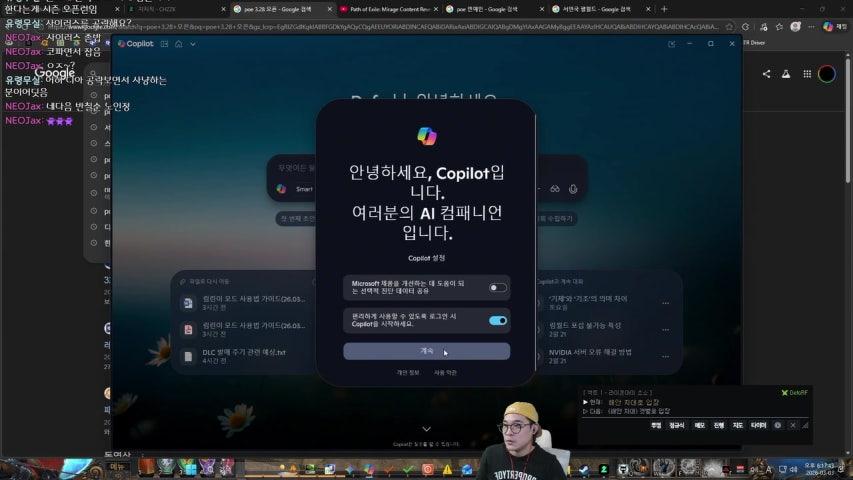The width and height of the screenshot is (853, 480).
Task: Open more options for NVIDIA 서버 오류 conversation
Action: pyautogui.click(x=665, y=356)
